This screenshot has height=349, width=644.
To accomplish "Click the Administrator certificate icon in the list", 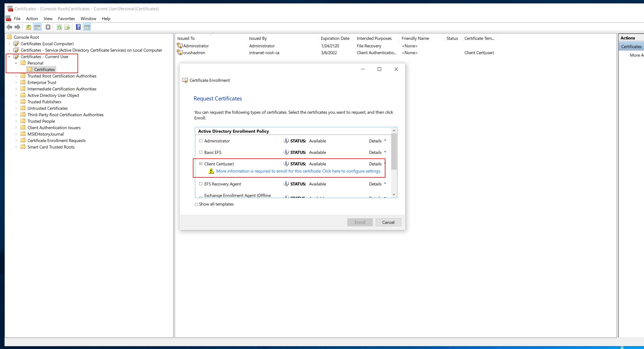I will click(x=180, y=46).
